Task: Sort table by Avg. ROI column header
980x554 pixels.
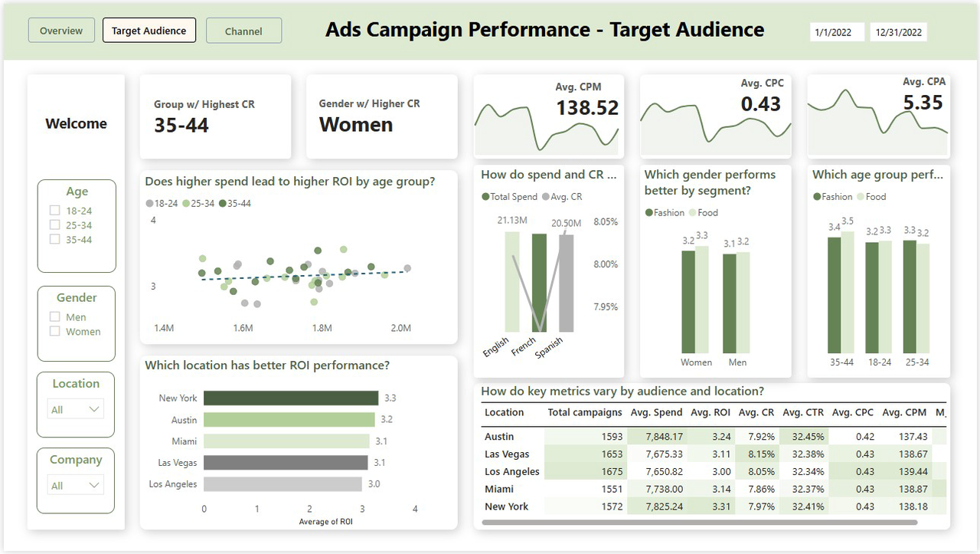Action: 710,413
